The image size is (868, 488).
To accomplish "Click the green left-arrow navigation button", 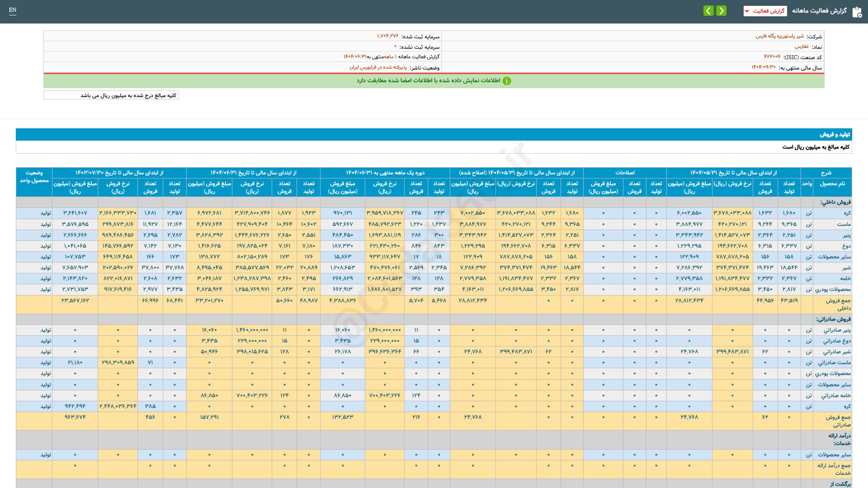I will click(708, 11).
